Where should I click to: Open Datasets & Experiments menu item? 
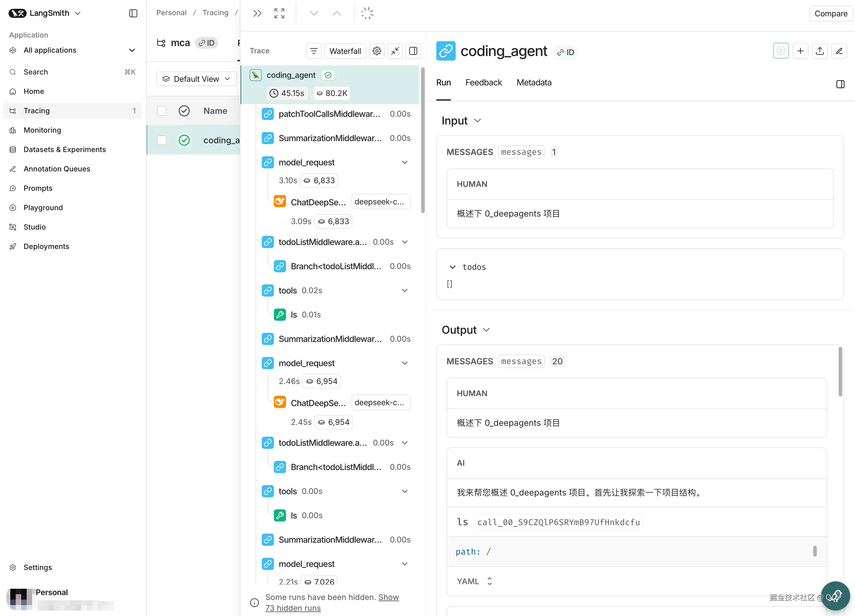pos(65,150)
